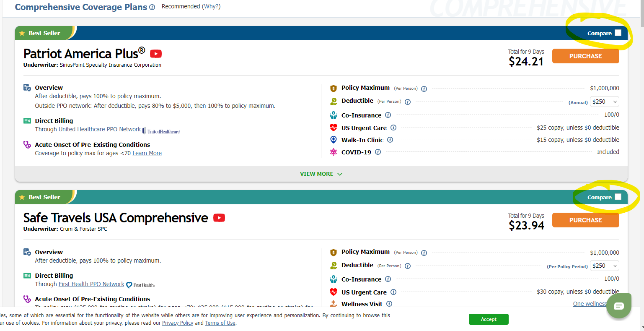Screen dimensions: 644x331
Task: Click the COVID-19 info icon
Action: [378, 152]
